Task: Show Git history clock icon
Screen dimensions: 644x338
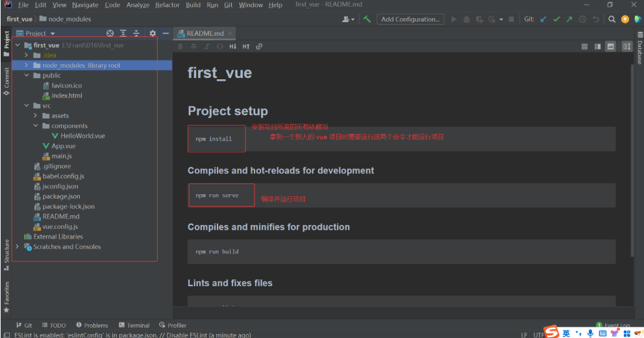Action: click(582, 19)
